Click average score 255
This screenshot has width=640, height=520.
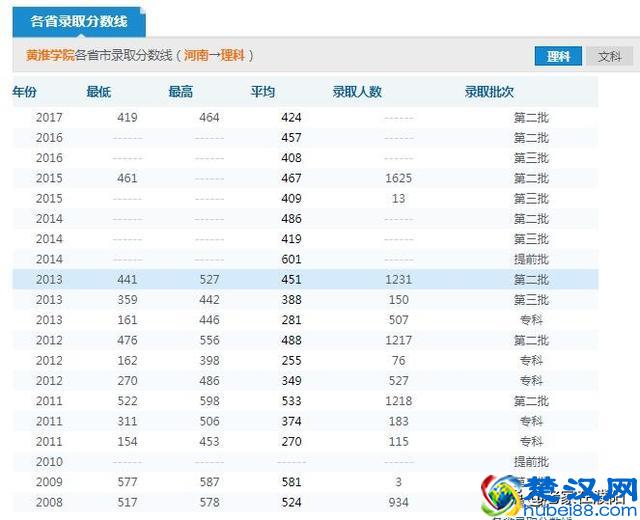pyautogui.click(x=291, y=360)
